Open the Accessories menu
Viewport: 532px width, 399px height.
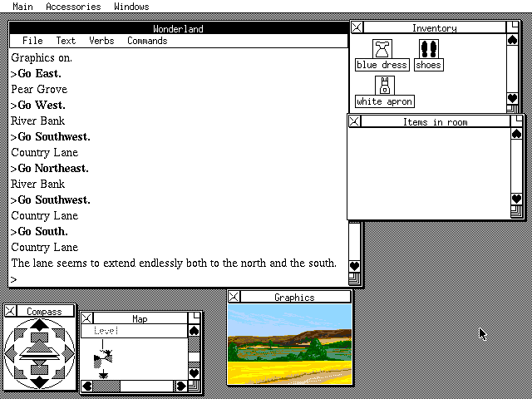pos(73,7)
